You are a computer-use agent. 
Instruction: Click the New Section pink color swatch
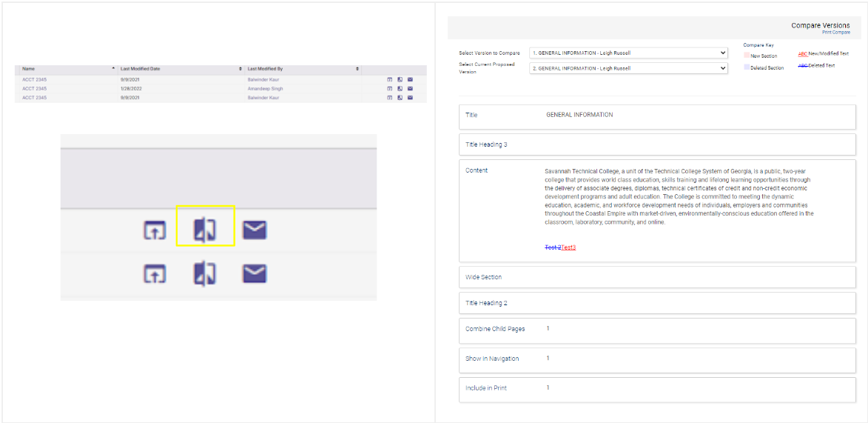coord(746,56)
